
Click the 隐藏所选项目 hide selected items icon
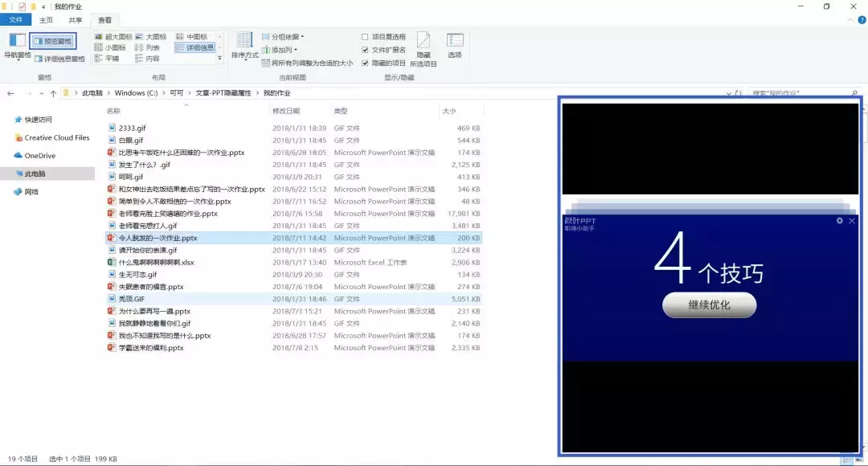(x=424, y=49)
